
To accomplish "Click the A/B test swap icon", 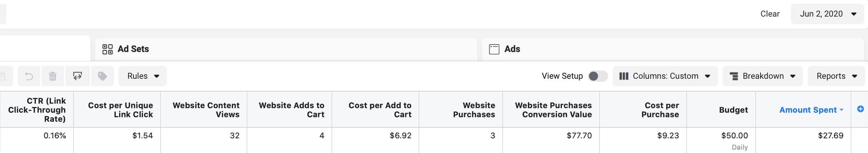I will pyautogui.click(x=78, y=76).
